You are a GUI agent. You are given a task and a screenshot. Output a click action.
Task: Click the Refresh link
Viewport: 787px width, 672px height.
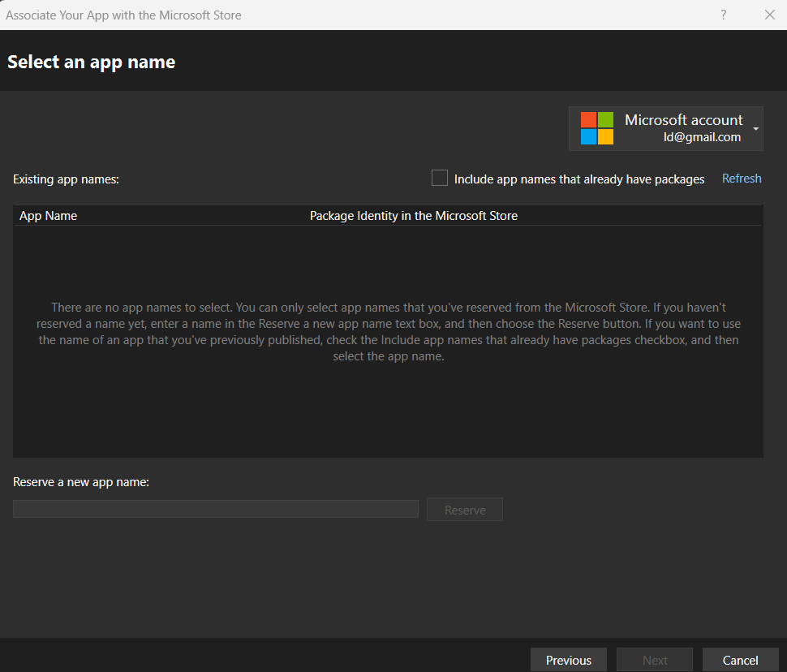pyautogui.click(x=741, y=178)
